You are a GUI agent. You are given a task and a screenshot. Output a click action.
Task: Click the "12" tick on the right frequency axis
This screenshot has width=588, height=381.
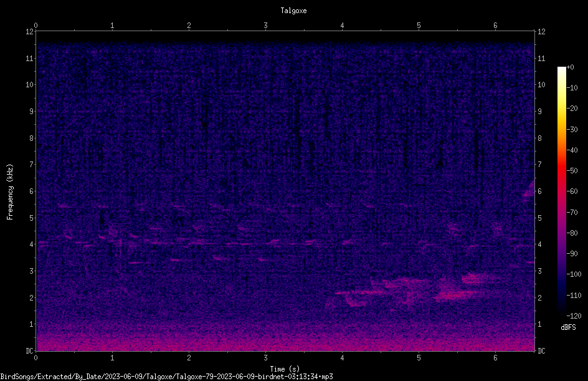pos(541,32)
